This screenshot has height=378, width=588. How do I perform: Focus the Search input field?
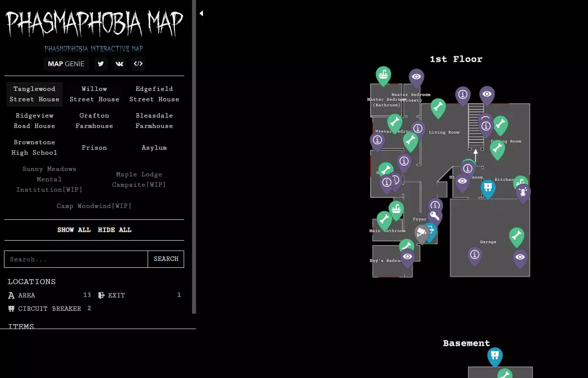(76, 259)
